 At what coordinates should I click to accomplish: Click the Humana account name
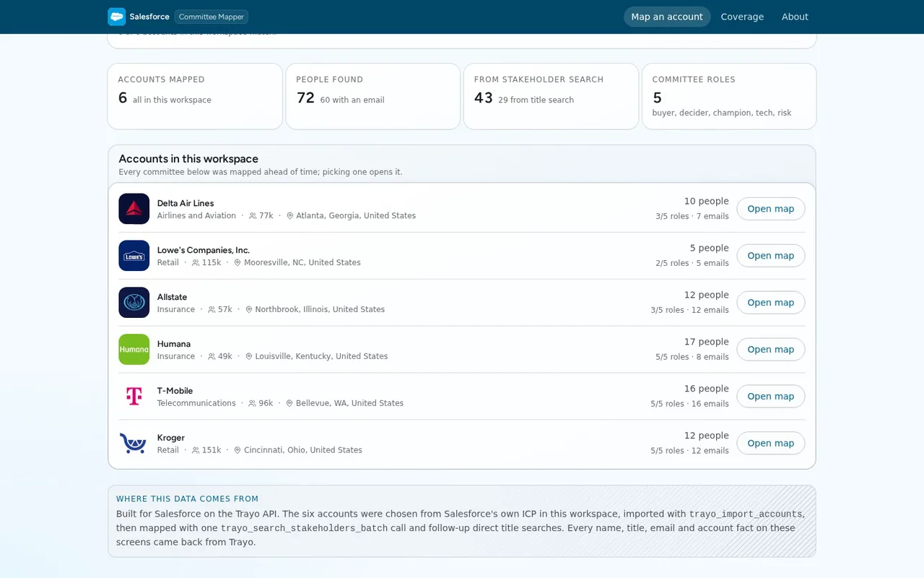[x=174, y=344]
